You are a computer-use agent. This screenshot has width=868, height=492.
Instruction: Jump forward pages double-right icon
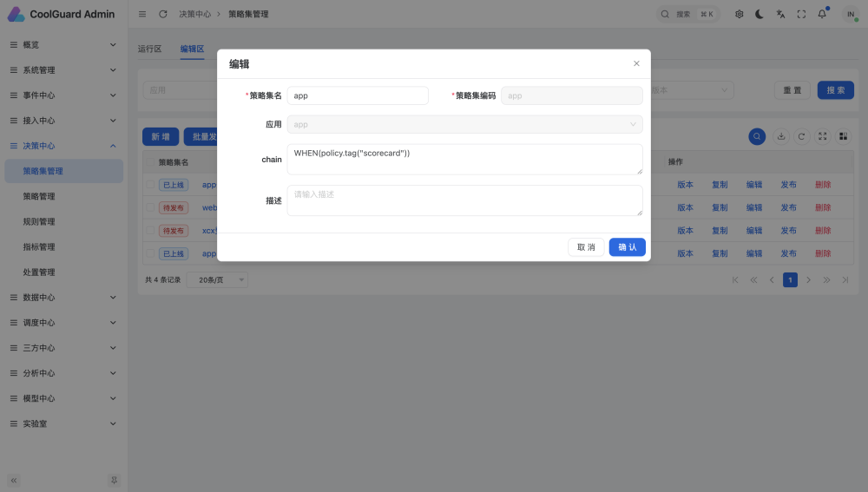coord(826,280)
